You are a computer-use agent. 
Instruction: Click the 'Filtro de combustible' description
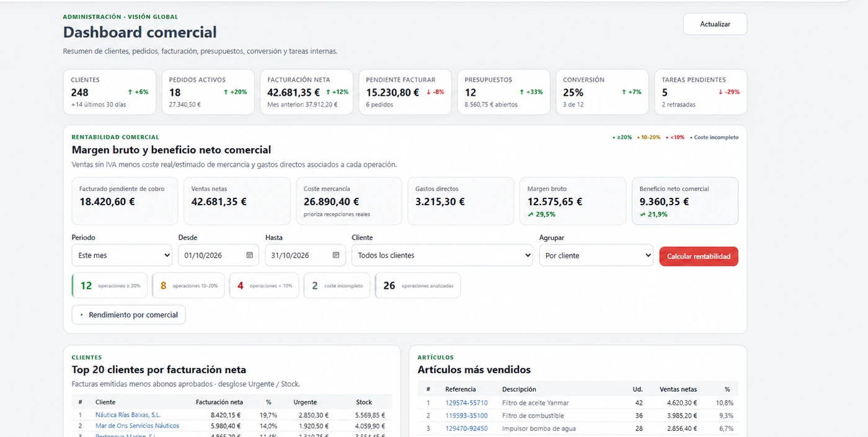coord(533,416)
